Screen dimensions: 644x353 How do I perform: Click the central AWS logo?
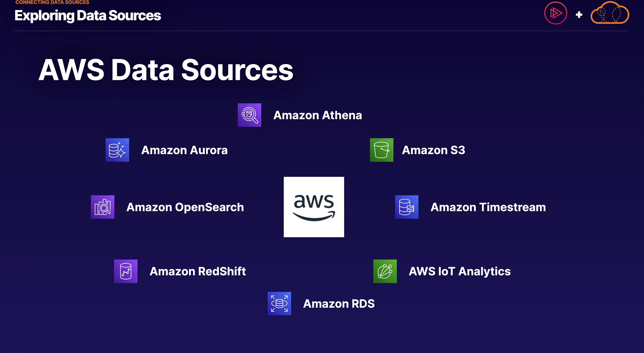[x=314, y=207]
